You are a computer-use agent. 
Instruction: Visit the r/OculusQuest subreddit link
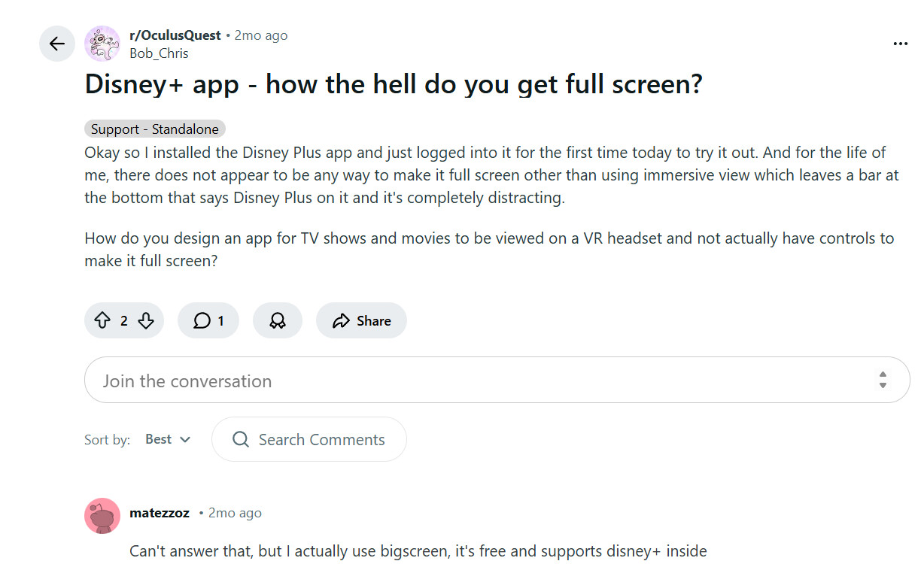click(x=175, y=35)
